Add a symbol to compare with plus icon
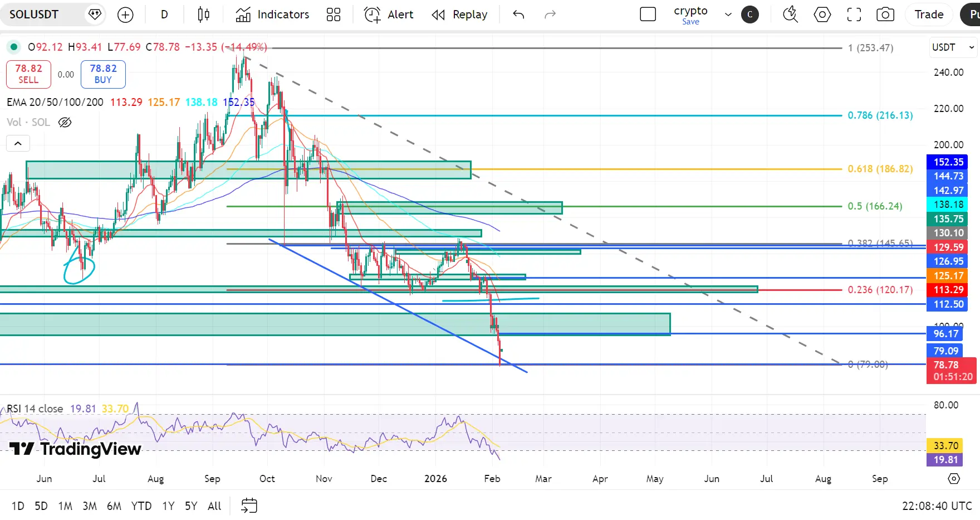980x520 pixels. pos(126,15)
